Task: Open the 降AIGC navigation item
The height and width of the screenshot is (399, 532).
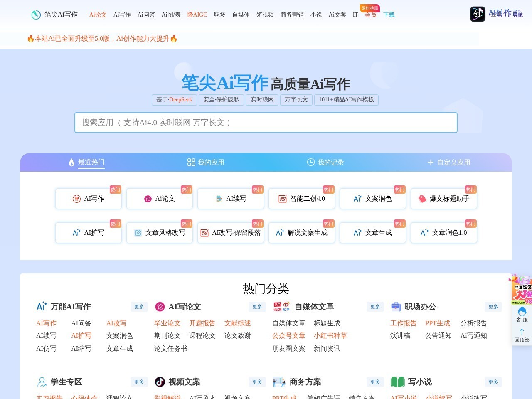Action: click(x=197, y=15)
